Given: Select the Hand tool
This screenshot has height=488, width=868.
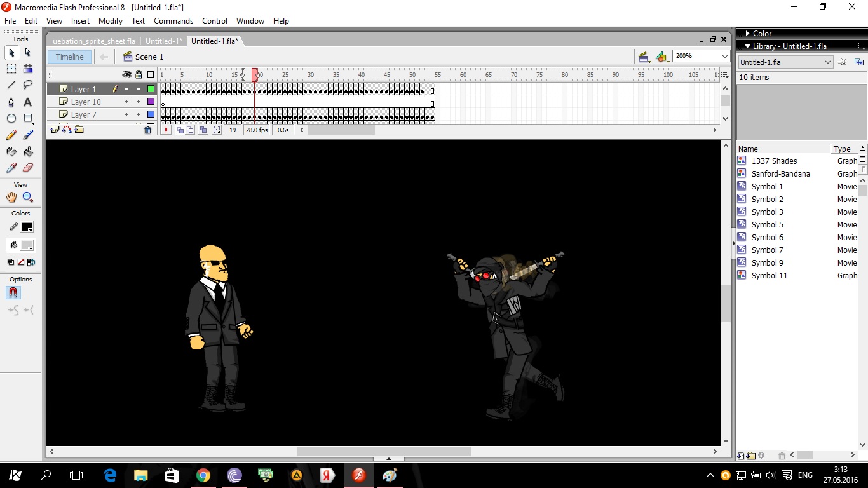Looking at the screenshot, I should click(x=11, y=197).
